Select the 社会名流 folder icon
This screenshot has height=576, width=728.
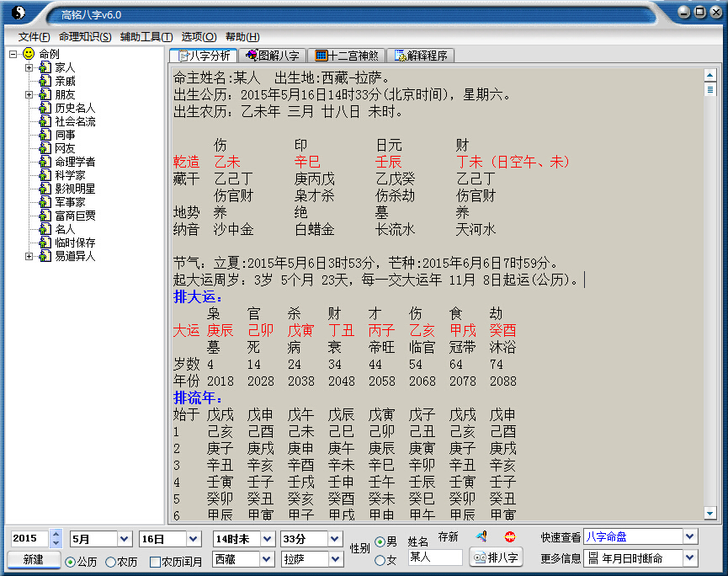tap(45, 122)
